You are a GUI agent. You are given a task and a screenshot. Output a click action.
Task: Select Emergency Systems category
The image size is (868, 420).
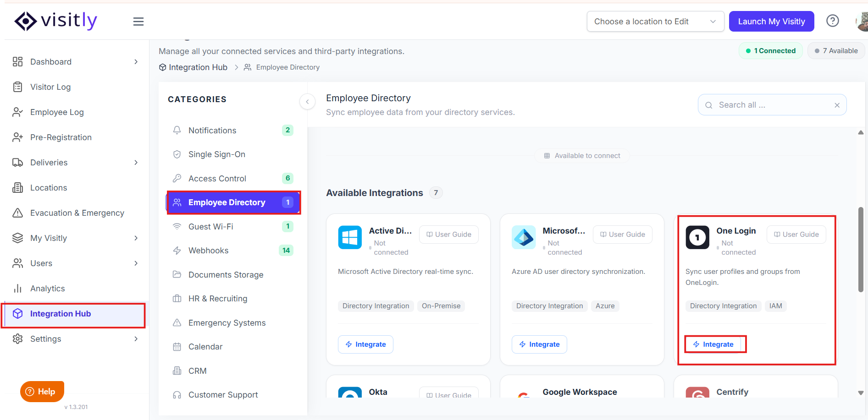pyautogui.click(x=233, y=323)
